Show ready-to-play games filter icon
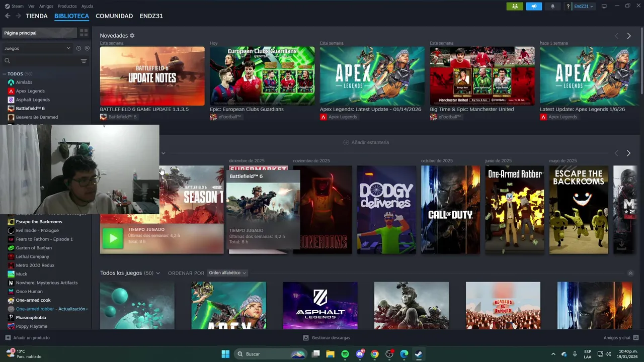 (x=87, y=48)
